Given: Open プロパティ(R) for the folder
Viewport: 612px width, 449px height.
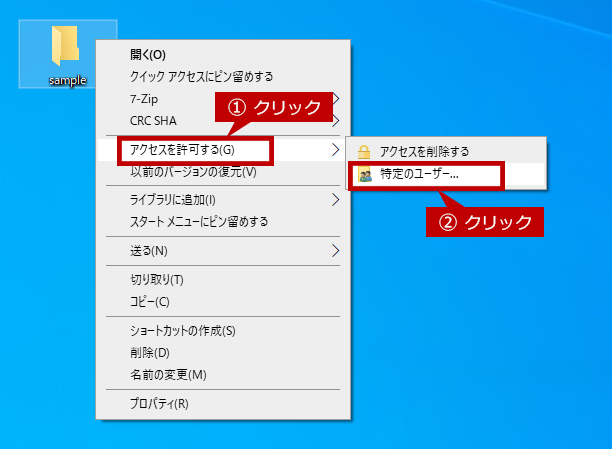Looking at the screenshot, I should (x=223, y=404).
